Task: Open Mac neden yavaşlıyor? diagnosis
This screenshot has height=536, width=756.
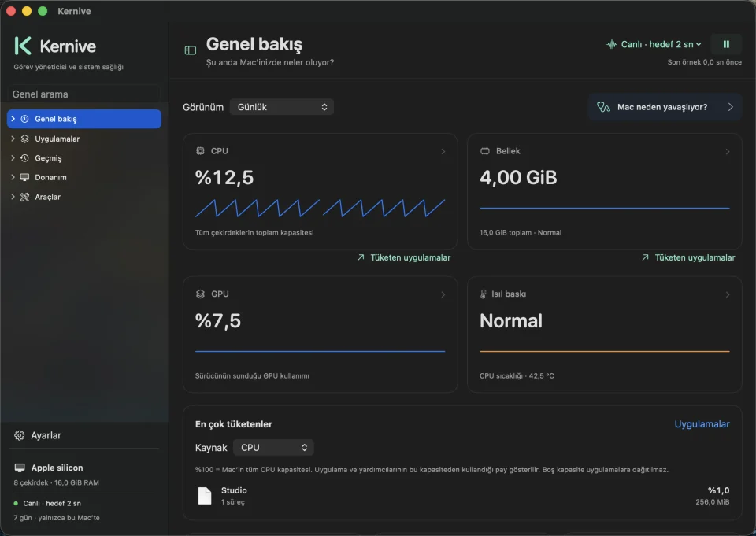Action: click(x=665, y=107)
